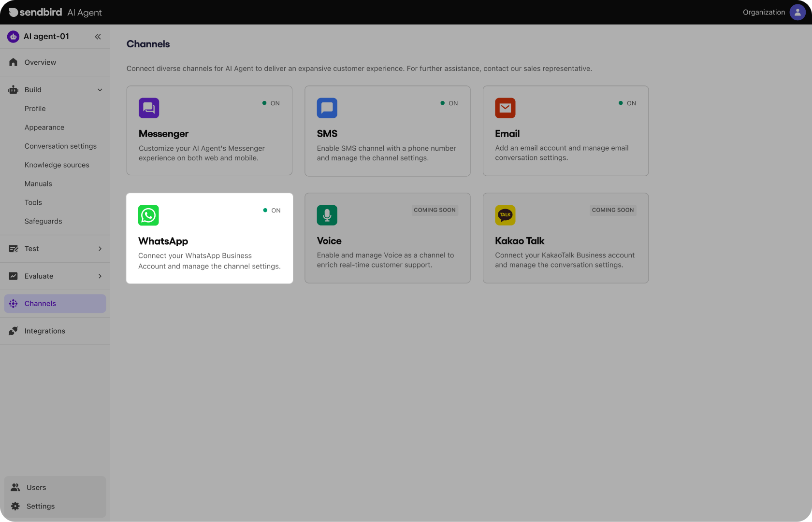
Task: Expand the Evaluate section chevron
Action: coord(100,276)
